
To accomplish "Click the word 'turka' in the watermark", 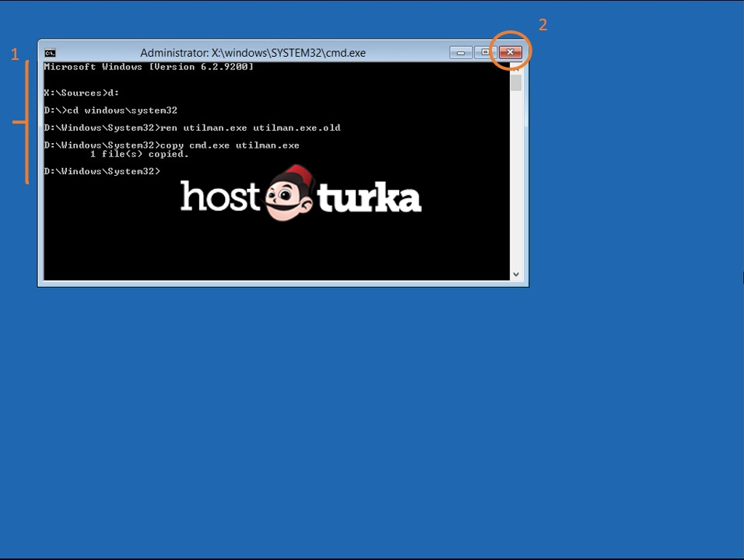I will (369, 199).
